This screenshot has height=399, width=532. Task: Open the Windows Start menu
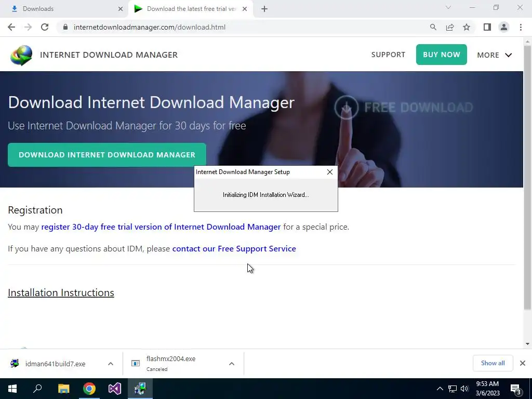tap(12, 389)
